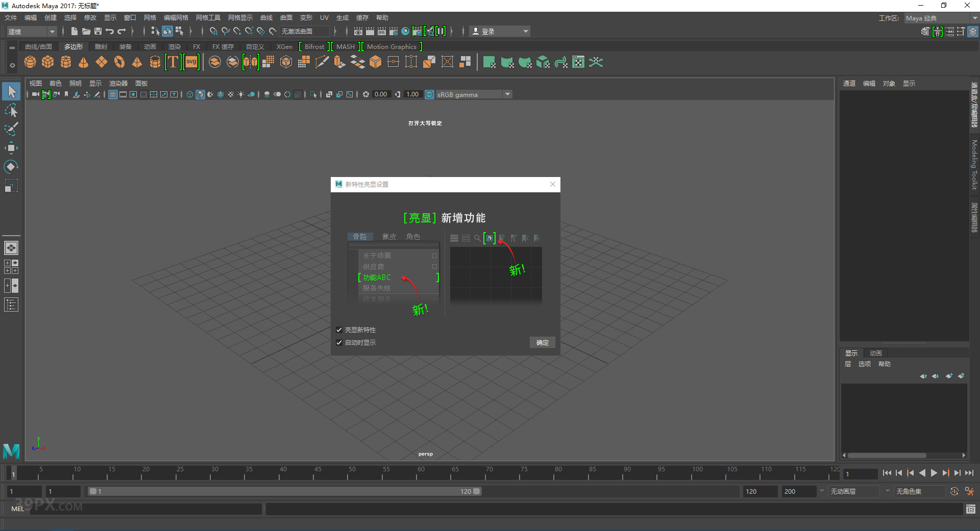
Task: Toggle smooth shade all cube icon
Action: 200,94
